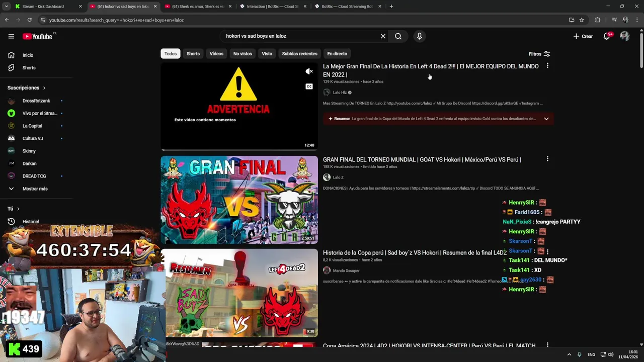This screenshot has width=644, height=362.
Task: Select the Visto filter chip
Action: coord(267,54)
